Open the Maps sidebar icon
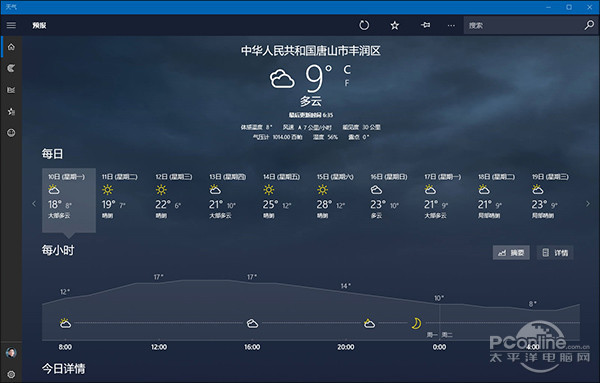 pos(11,68)
